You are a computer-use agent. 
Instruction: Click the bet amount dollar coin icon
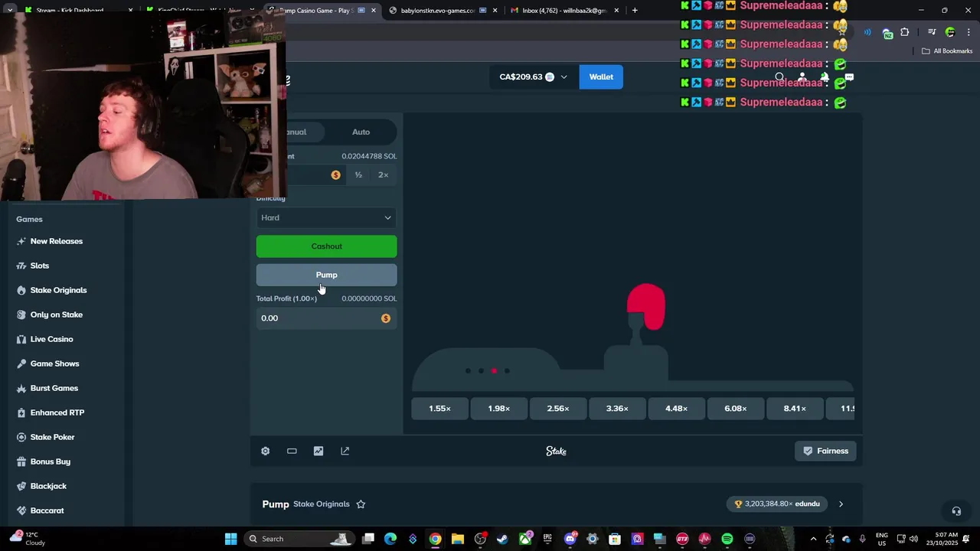(x=335, y=175)
